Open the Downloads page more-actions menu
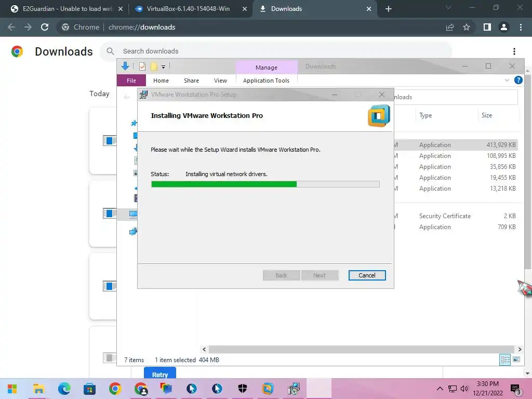532x399 pixels. point(514,51)
